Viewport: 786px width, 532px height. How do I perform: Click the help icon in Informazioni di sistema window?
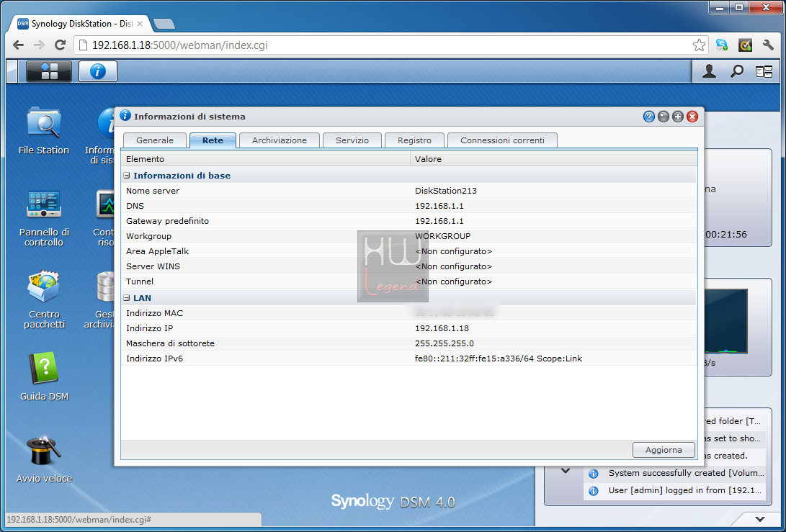pos(648,117)
